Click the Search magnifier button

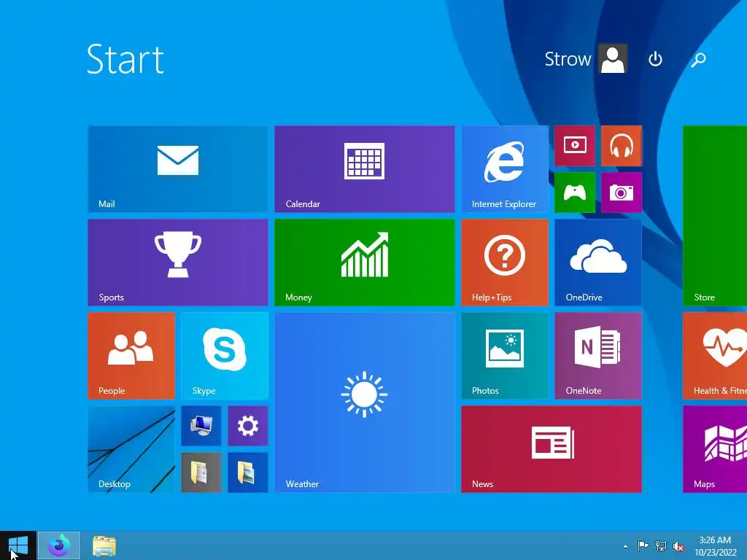[x=698, y=59]
